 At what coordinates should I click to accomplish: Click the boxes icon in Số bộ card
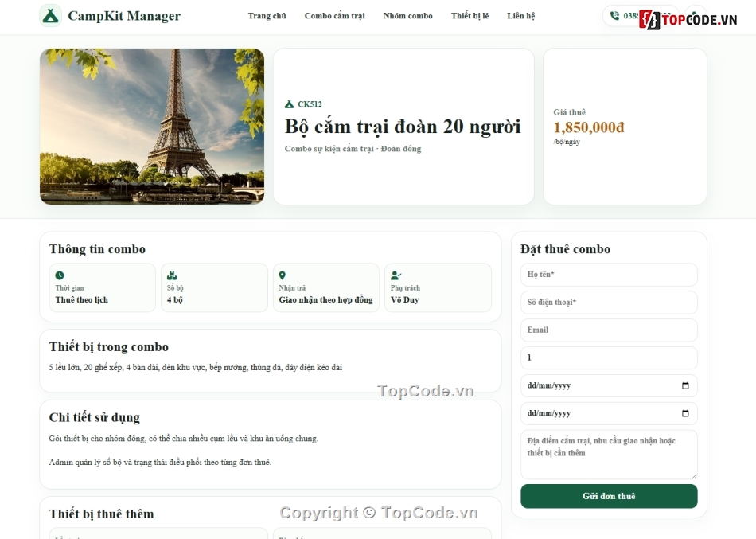[172, 275]
